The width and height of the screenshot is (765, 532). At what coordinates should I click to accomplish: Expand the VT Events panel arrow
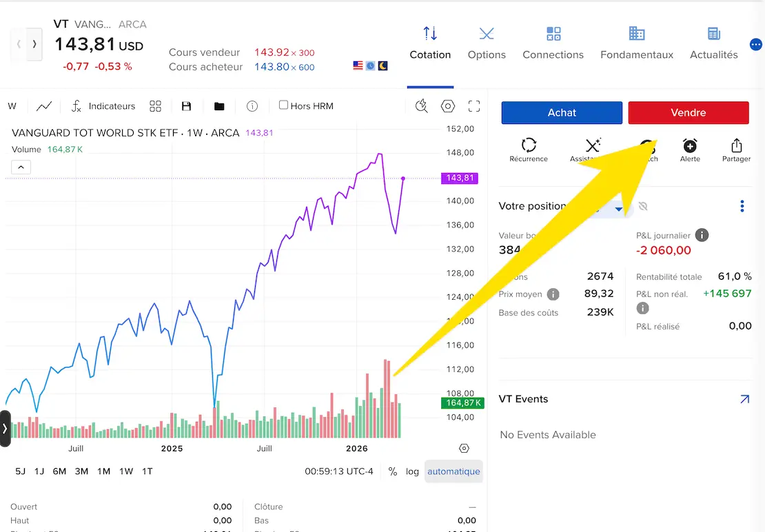click(x=744, y=399)
